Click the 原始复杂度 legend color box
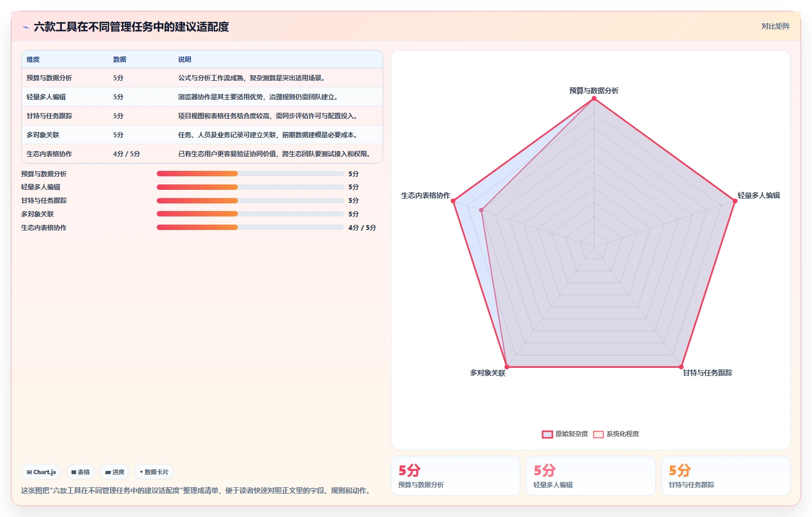812x517 pixels. pos(547,434)
